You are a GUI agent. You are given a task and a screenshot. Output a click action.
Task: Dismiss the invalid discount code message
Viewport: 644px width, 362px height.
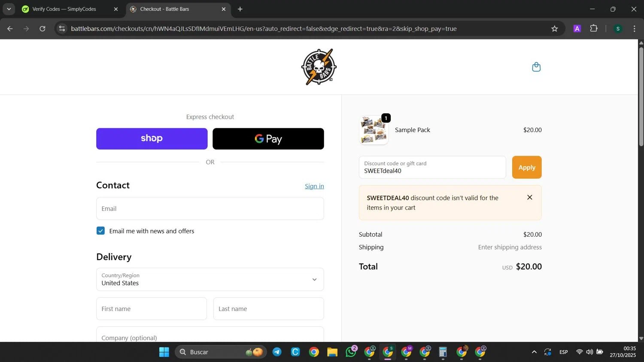[x=530, y=197]
